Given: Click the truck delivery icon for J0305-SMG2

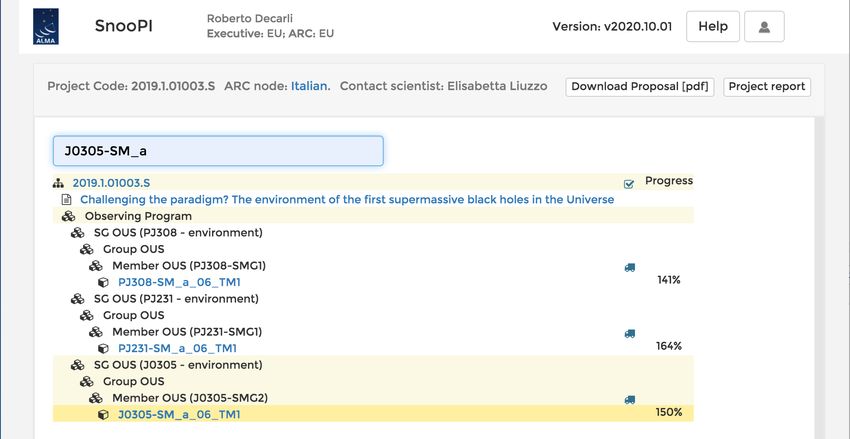Looking at the screenshot, I should (629, 400).
